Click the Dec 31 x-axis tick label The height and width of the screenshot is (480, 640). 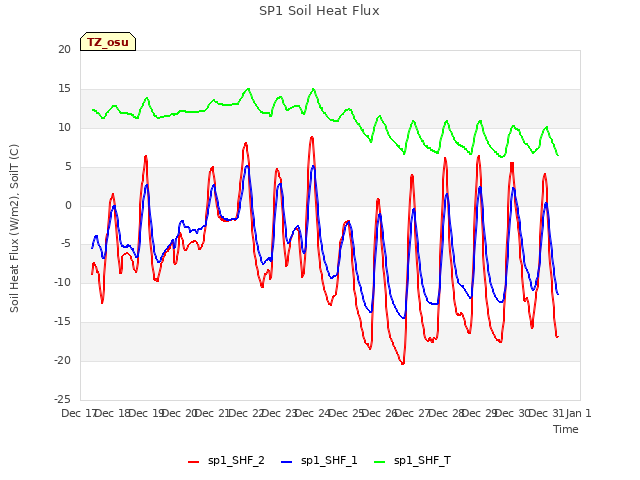546,413
